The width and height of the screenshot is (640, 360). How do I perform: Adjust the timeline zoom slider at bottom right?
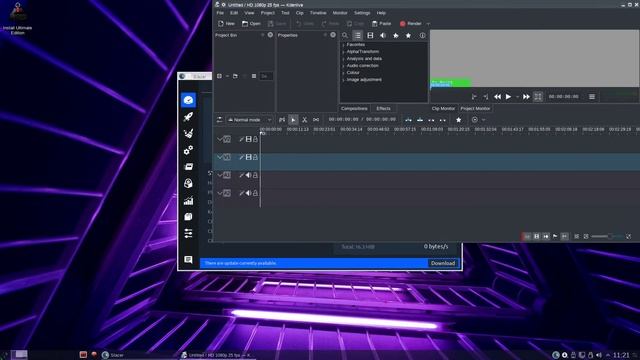point(606,236)
